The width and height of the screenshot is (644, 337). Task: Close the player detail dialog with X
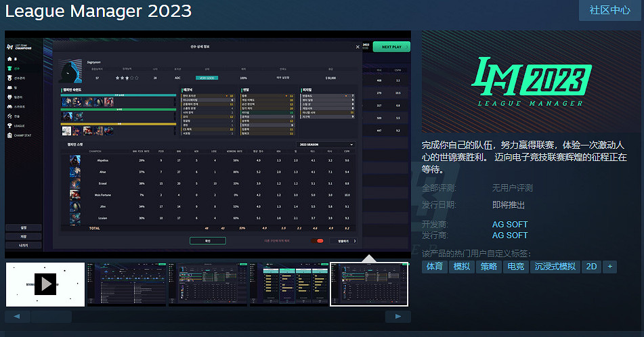point(358,47)
